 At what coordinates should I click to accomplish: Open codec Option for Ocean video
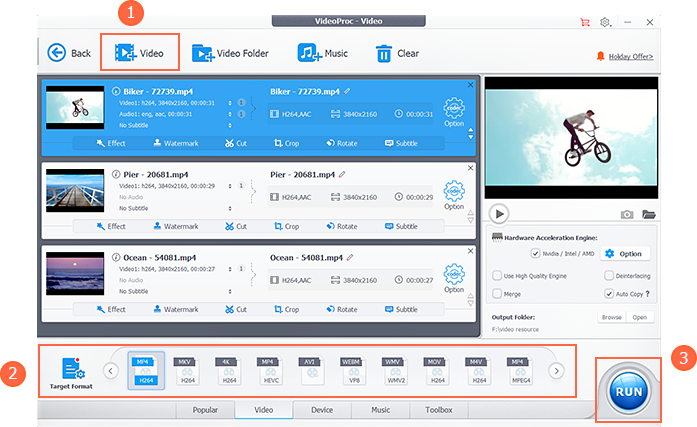(454, 278)
